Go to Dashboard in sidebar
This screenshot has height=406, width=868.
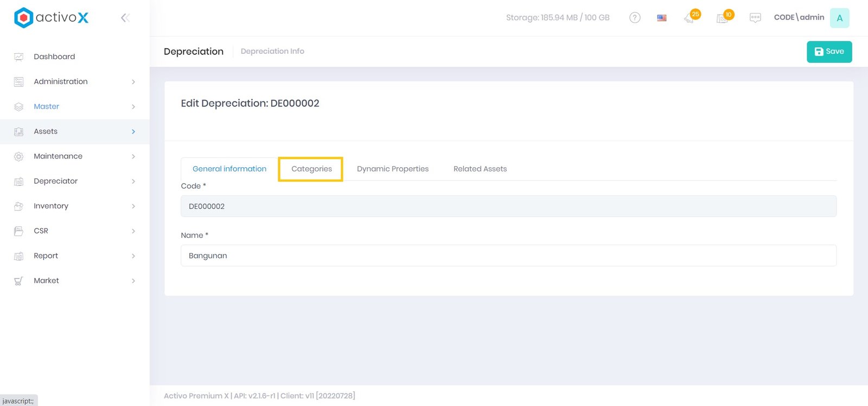tap(54, 56)
